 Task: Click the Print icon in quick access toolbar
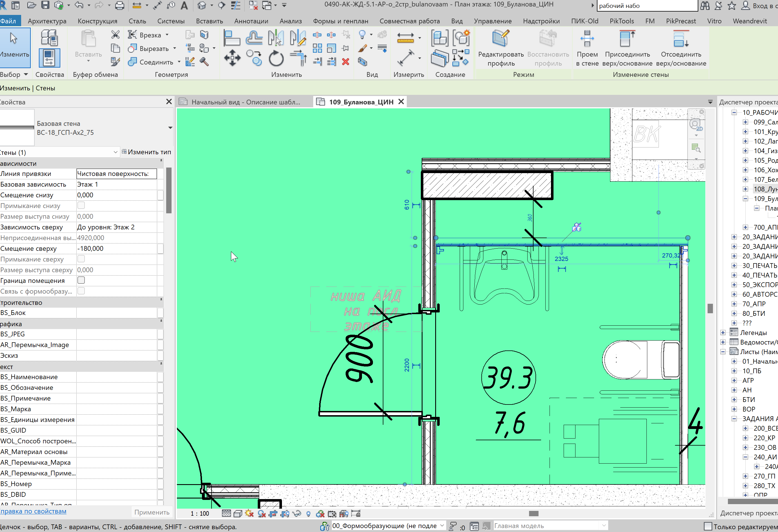pos(119,5)
